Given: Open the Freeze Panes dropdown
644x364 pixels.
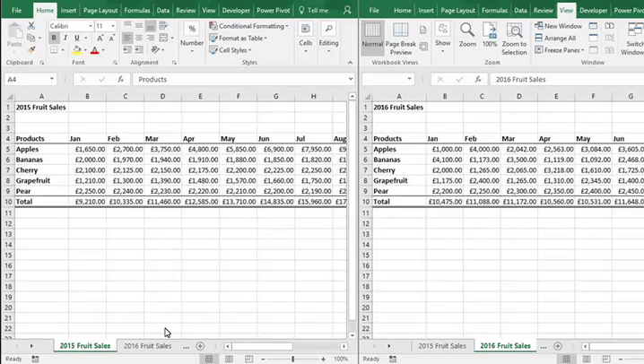Looking at the screenshot, I should pos(561,50).
